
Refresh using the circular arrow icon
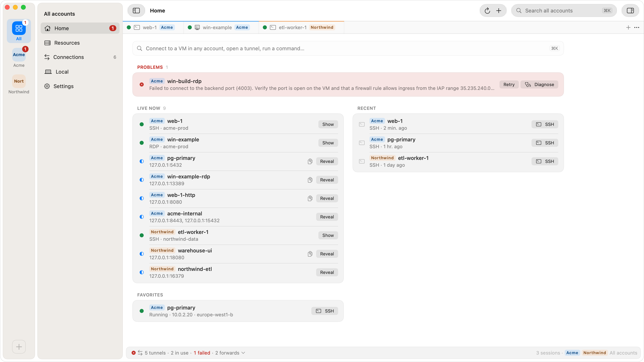[487, 10]
